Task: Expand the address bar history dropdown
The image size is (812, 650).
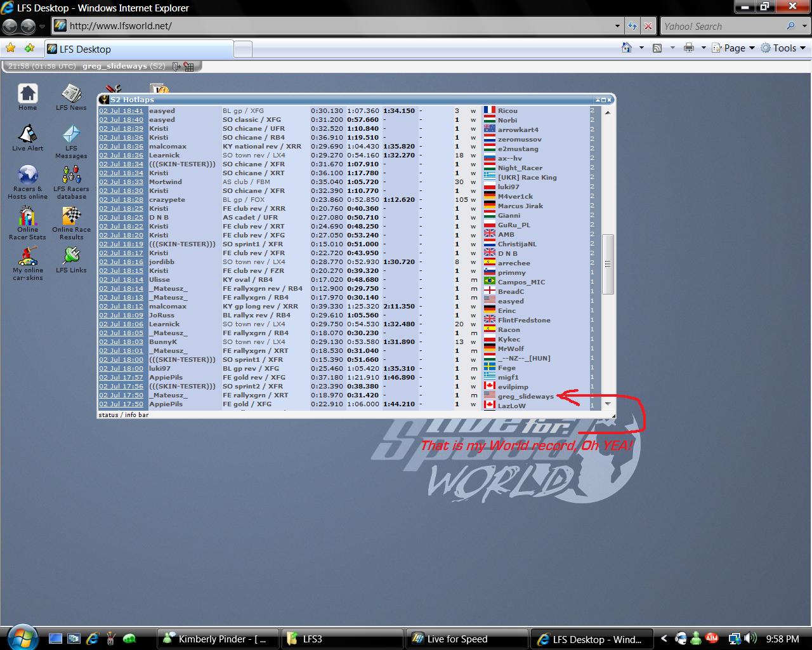Action: tap(617, 26)
